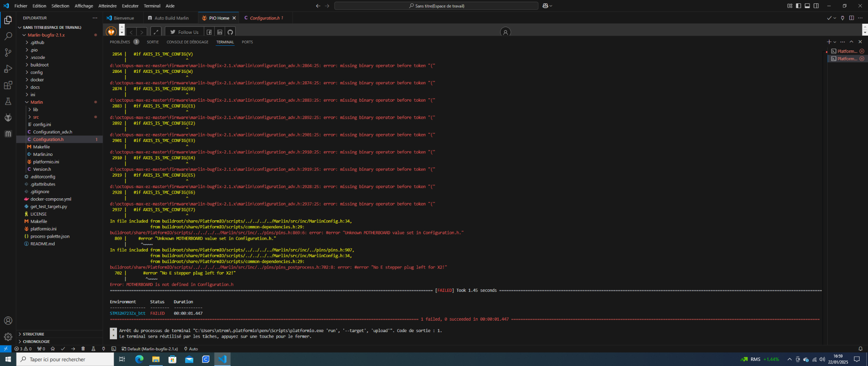Open the Sélection menu
The width and height of the screenshot is (868, 366).
pyautogui.click(x=60, y=6)
